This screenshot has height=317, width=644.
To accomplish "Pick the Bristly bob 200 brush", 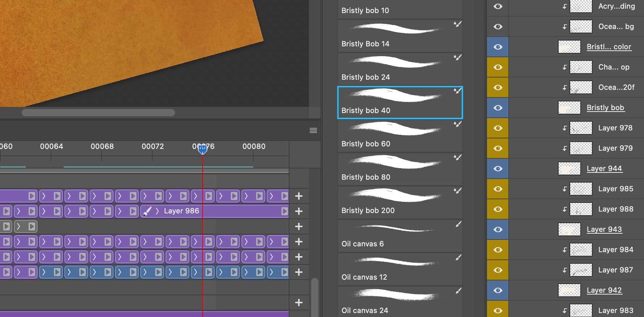I will [x=400, y=202].
